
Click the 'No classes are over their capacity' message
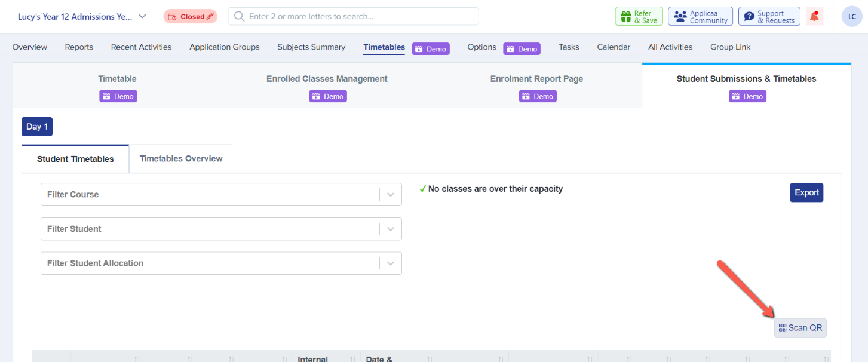tap(491, 189)
